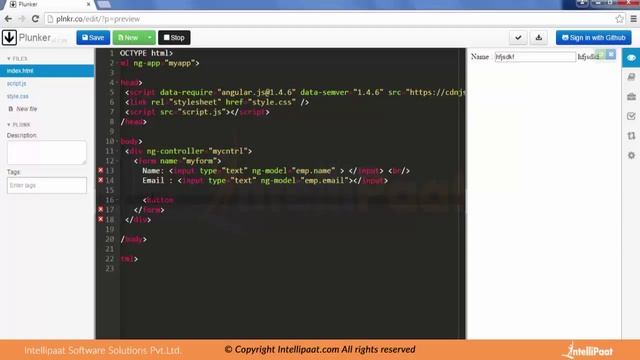Image resolution: width=640 pixels, height=360 pixels.
Task: Click the closing form tag on line 17
Action: tap(149, 210)
